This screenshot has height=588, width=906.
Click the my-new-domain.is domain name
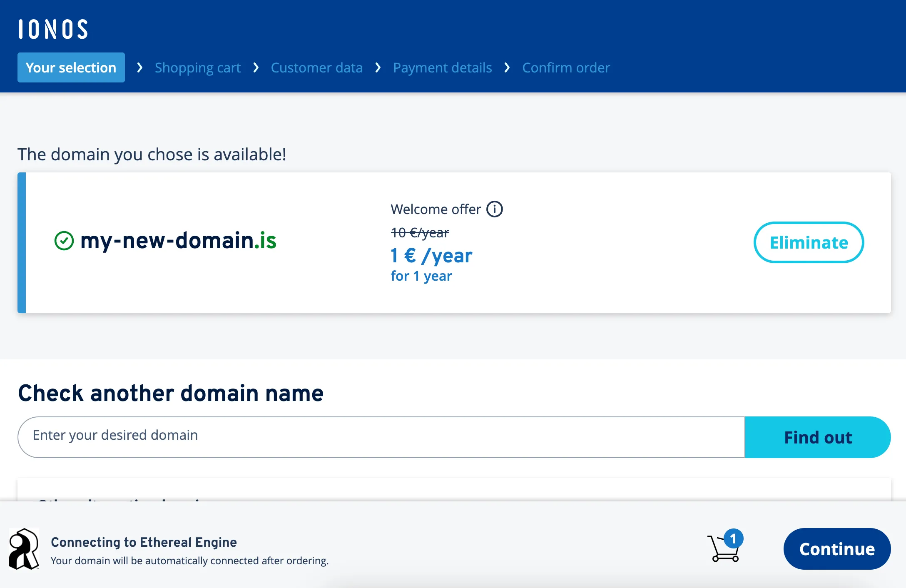[x=178, y=241]
